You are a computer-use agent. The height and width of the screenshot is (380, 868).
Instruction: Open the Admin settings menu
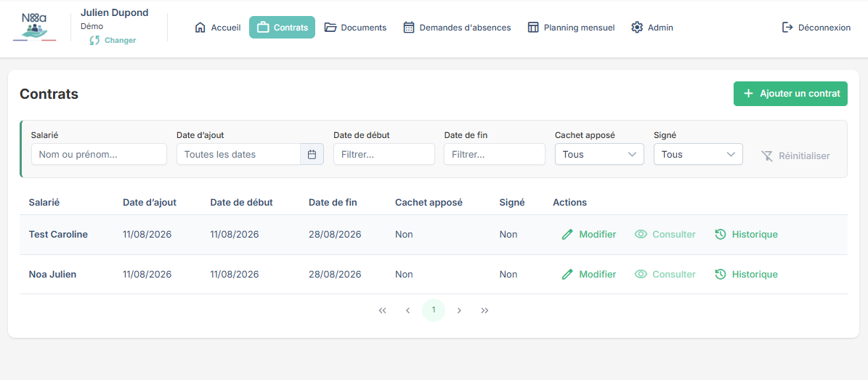pos(652,27)
